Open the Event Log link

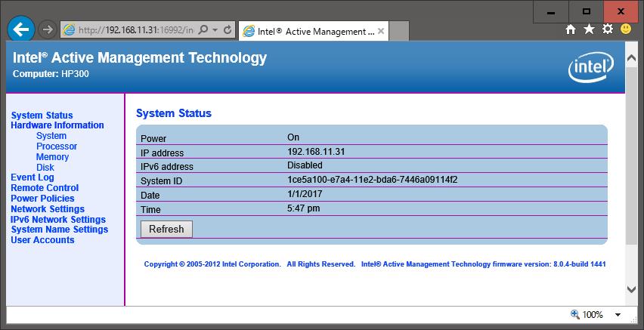[x=33, y=177]
